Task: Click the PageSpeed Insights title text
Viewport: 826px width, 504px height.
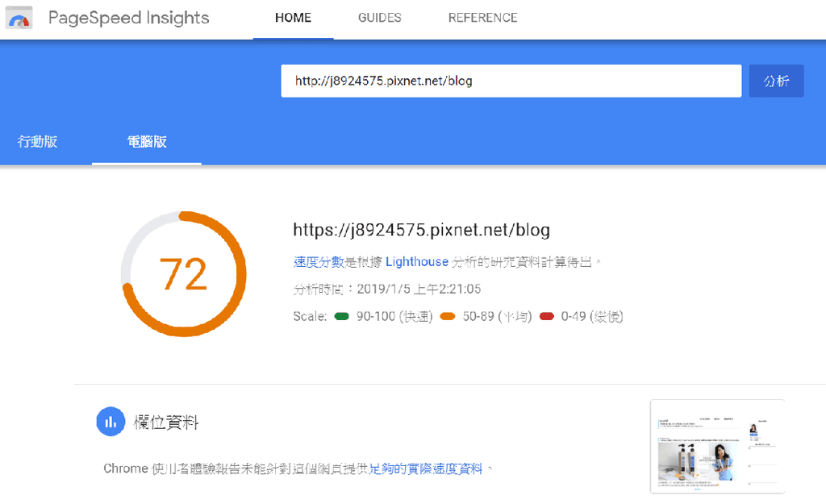Action: [x=128, y=18]
